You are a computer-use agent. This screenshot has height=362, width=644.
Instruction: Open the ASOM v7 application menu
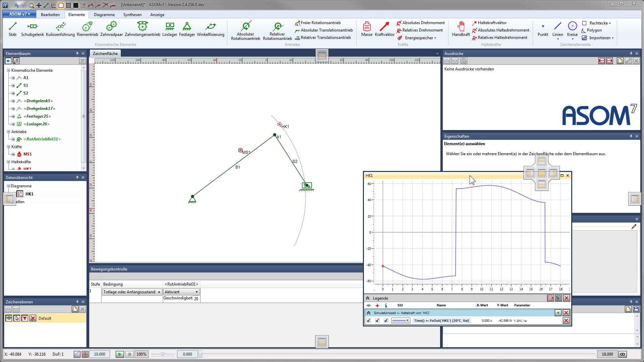click(19, 14)
